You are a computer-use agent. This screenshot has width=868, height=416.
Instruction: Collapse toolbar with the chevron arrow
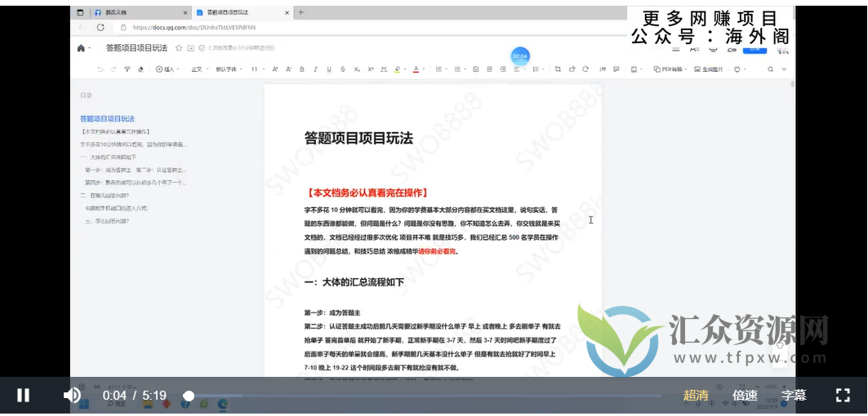pyautogui.click(x=784, y=69)
